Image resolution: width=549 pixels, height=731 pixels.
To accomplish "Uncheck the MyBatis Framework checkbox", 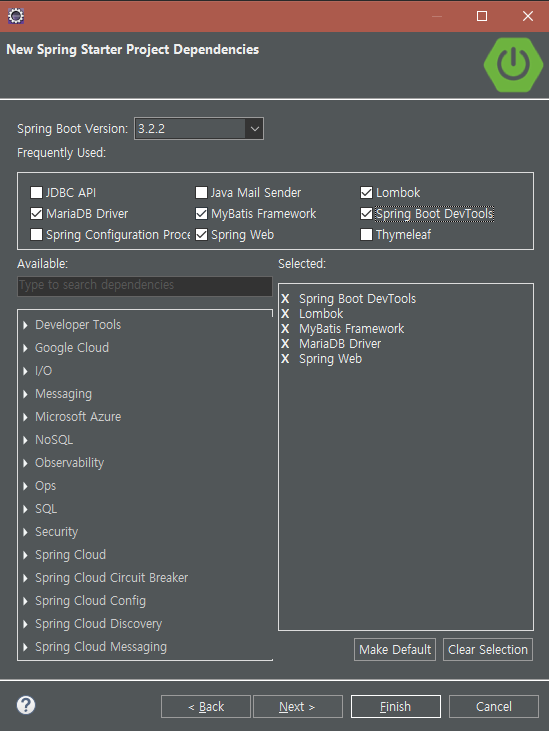I will [201, 214].
